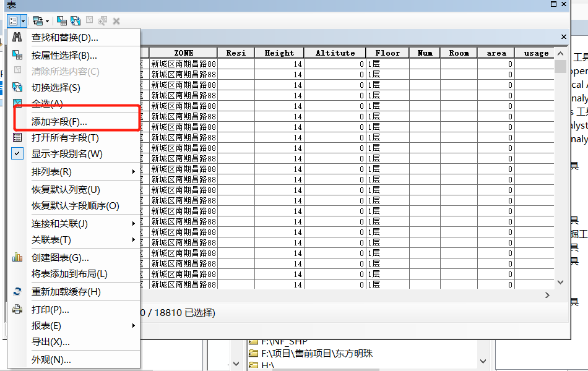Click the Open All Fields icon
Image resolution: width=588 pixels, height=371 pixels.
16,137
